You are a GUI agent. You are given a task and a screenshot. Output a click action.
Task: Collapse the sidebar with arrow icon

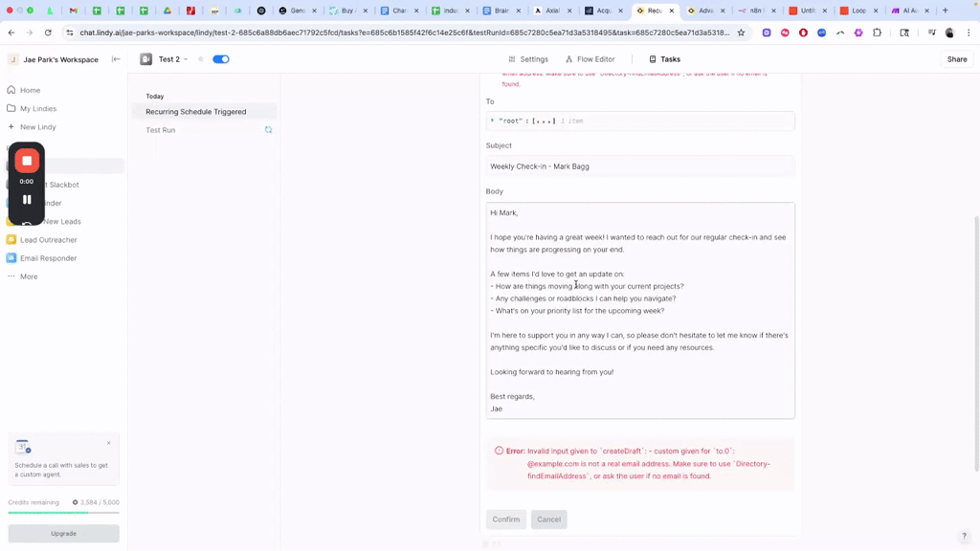pos(116,59)
